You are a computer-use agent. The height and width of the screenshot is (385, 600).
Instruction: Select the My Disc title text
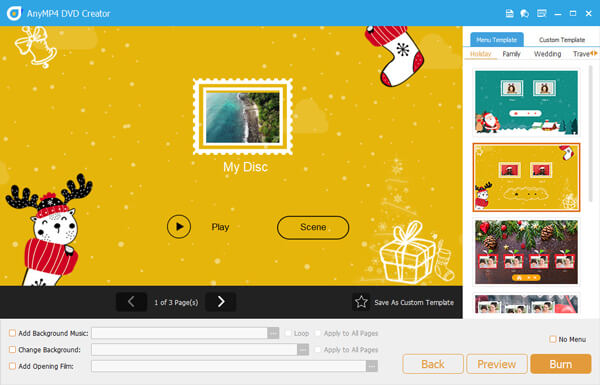coord(245,167)
